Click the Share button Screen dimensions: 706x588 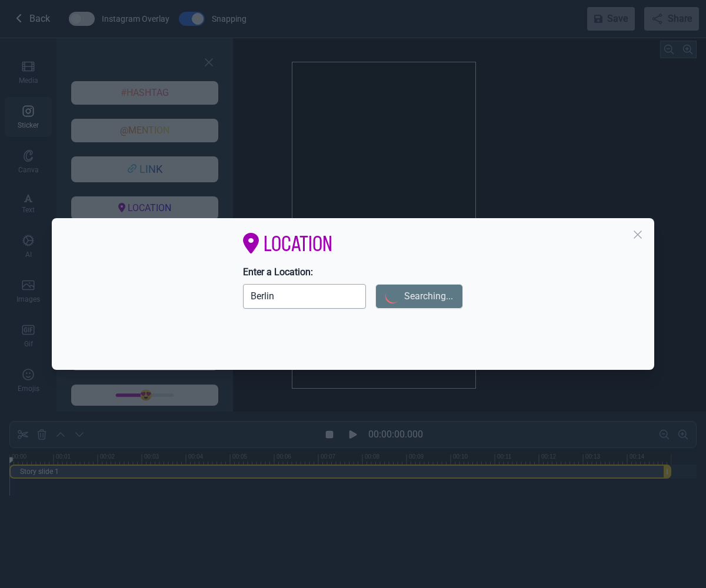click(x=671, y=19)
